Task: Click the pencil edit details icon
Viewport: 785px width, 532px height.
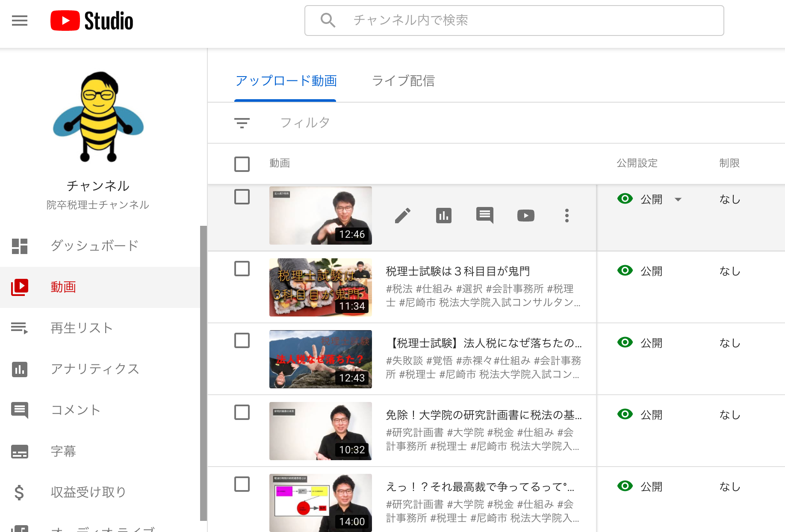Action: coord(402,216)
